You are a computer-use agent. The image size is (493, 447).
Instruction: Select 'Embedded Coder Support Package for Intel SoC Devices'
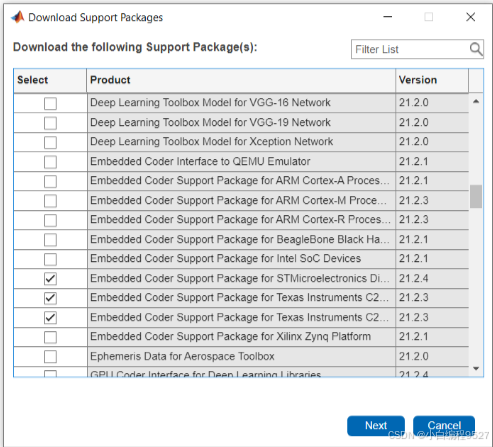click(225, 259)
